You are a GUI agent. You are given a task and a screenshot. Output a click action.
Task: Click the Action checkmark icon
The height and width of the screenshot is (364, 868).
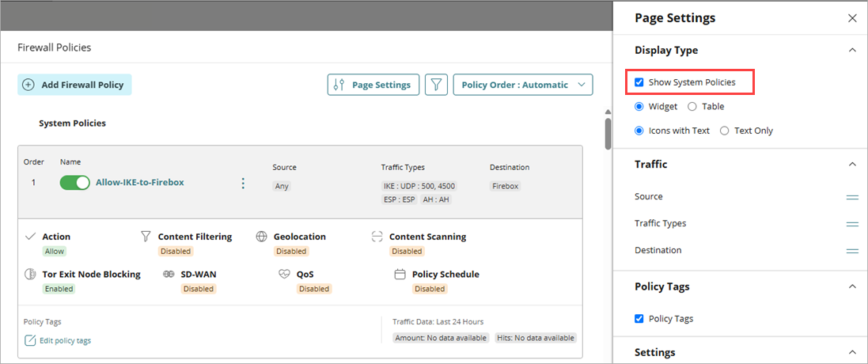click(x=31, y=237)
